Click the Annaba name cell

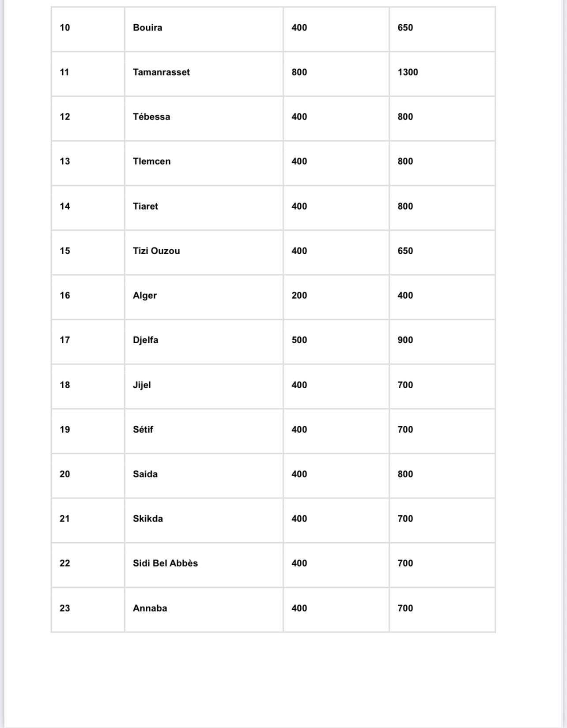pos(150,608)
